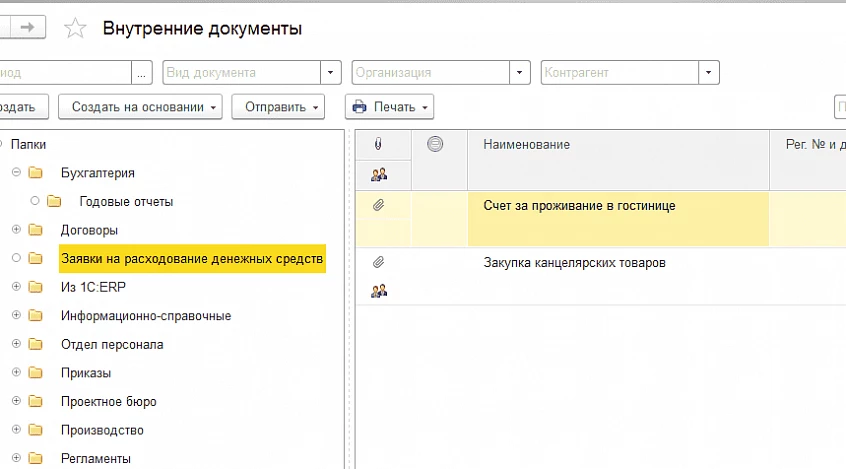The width and height of the screenshot is (846, 469).
Task: Click the Приказы folder icon
Action: click(x=36, y=373)
